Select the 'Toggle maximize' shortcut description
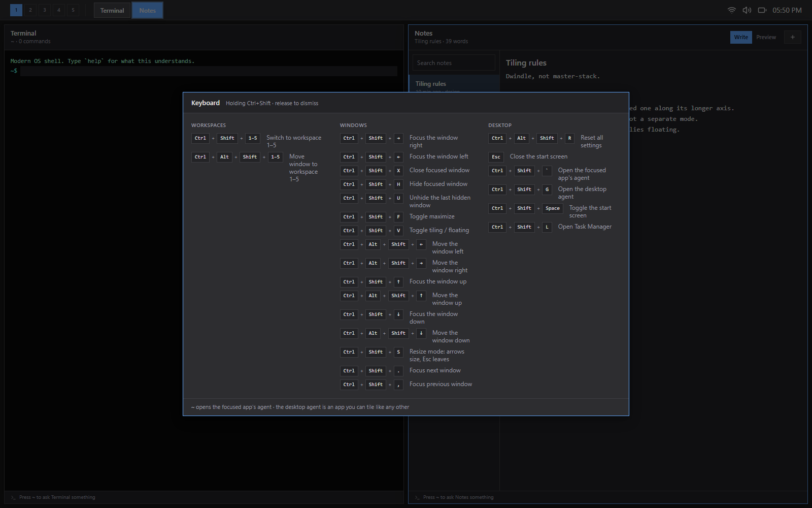Image resolution: width=812 pixels, height=508 pixels. point(432,216)
